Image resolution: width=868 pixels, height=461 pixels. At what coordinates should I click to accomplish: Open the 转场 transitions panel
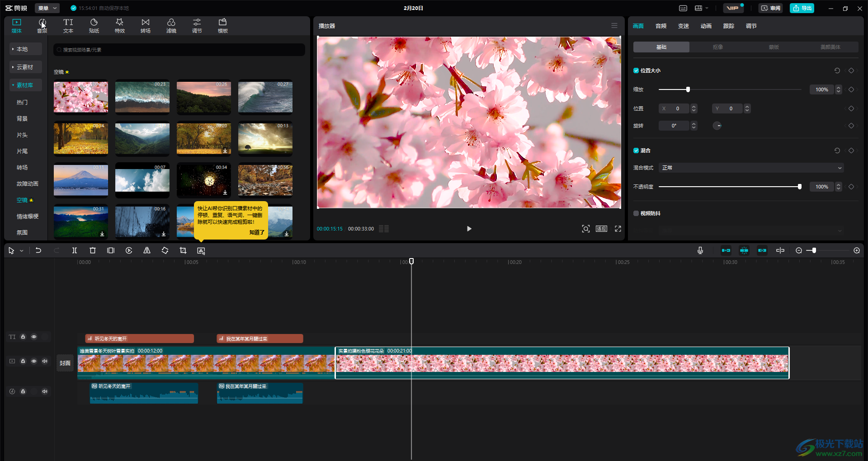(146, 26)
